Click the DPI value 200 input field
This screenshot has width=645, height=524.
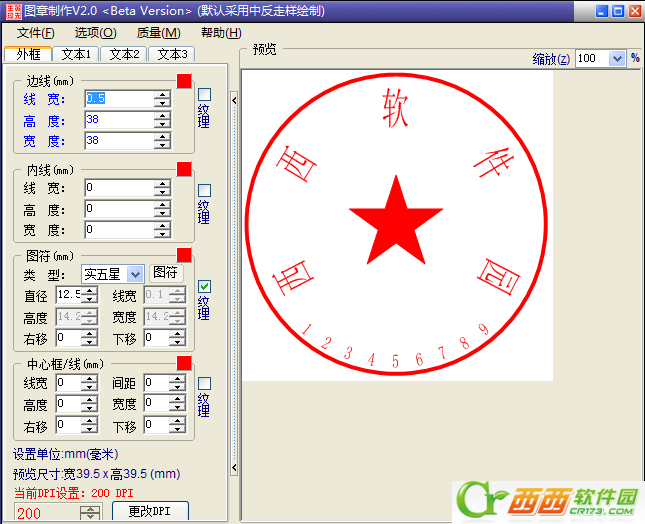click(x=48, y=512)
